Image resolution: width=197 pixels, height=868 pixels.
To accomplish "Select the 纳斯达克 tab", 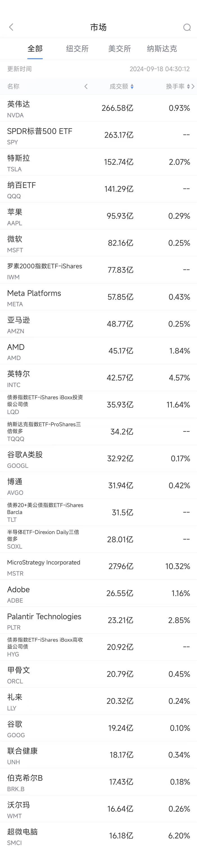I will point(162,49).
